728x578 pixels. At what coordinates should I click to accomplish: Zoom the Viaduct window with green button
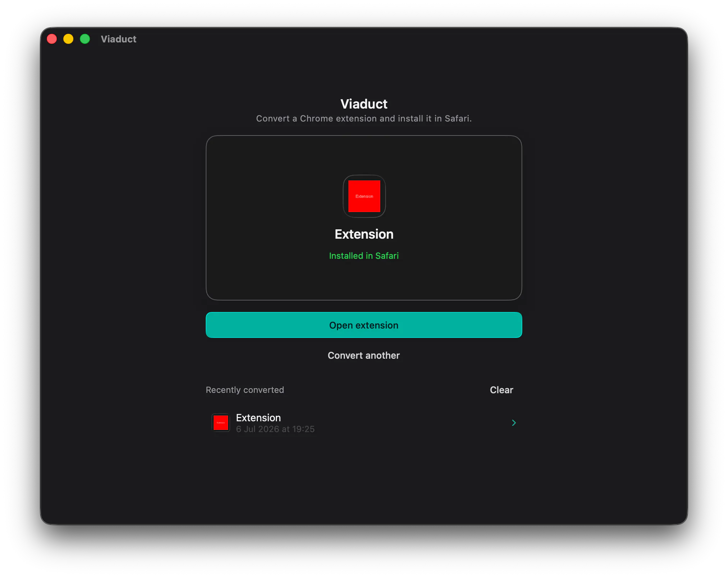coord(85,39)
